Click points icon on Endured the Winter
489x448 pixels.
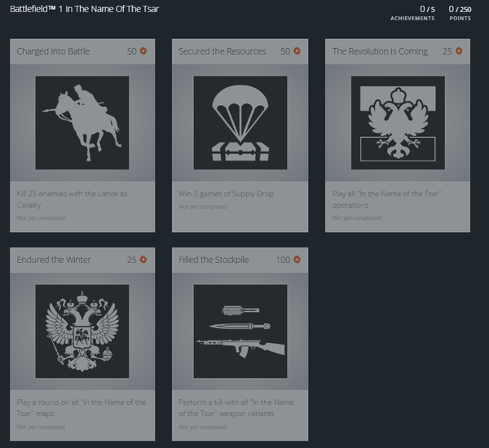(143, 260)
